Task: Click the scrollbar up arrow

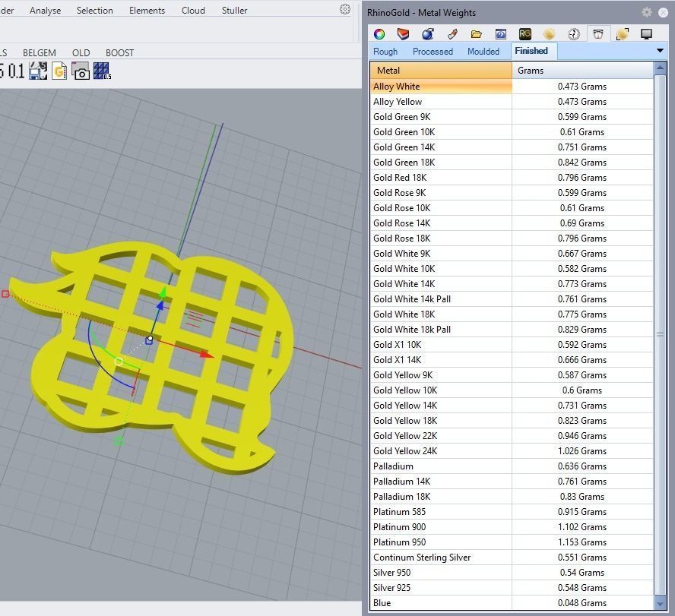Action: tap(660, 68)
